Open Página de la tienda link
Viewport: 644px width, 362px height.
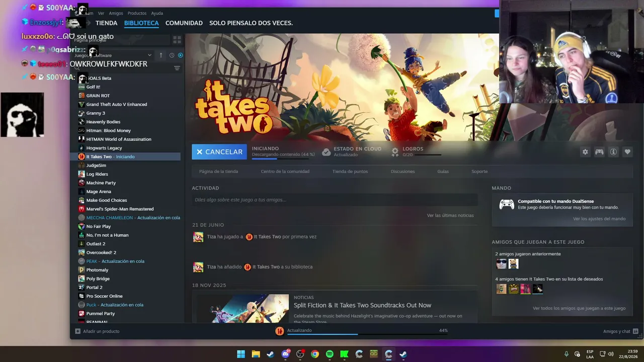(x=218, y=171)
